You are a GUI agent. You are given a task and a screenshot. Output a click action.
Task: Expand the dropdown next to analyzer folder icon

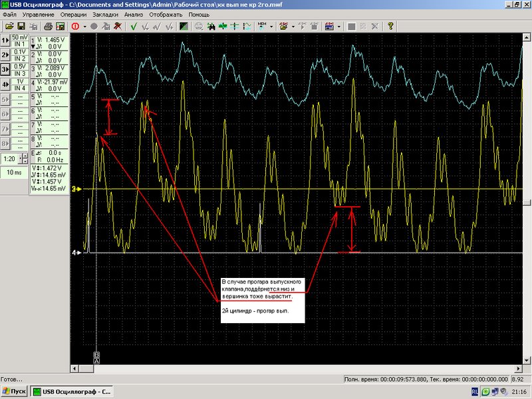pyautogui.click(x=293, y=26)
